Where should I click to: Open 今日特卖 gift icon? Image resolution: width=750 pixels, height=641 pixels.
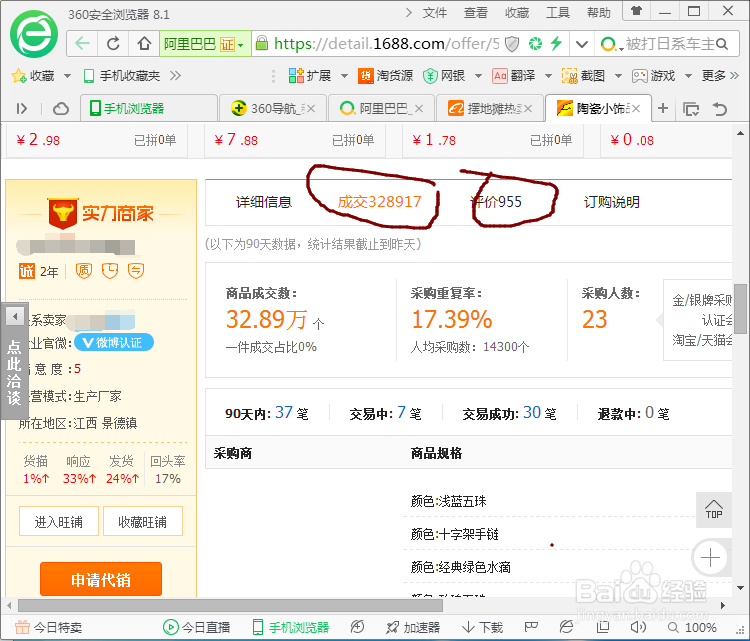pos(22,627)
